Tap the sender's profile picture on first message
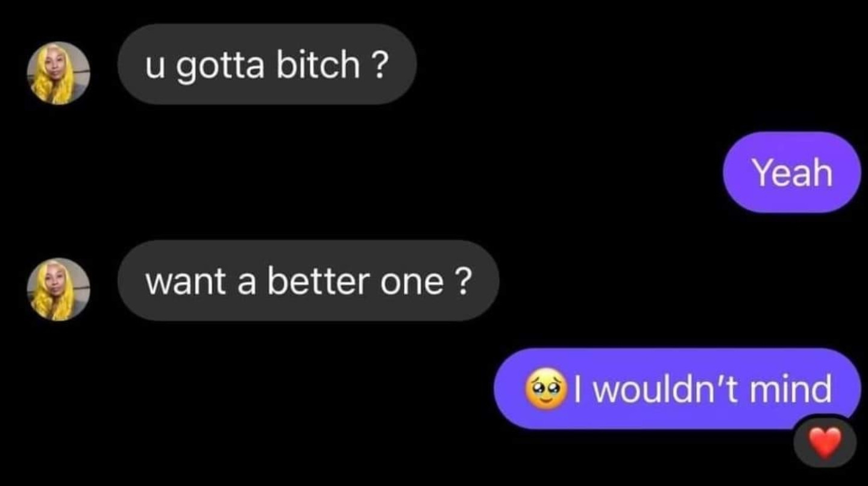This screenshot has width=868, height=486. 58,73
